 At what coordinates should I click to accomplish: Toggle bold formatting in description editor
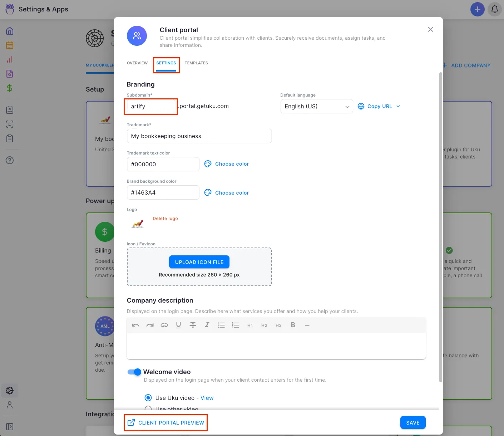pyautogui.click(x=293, y=325)
